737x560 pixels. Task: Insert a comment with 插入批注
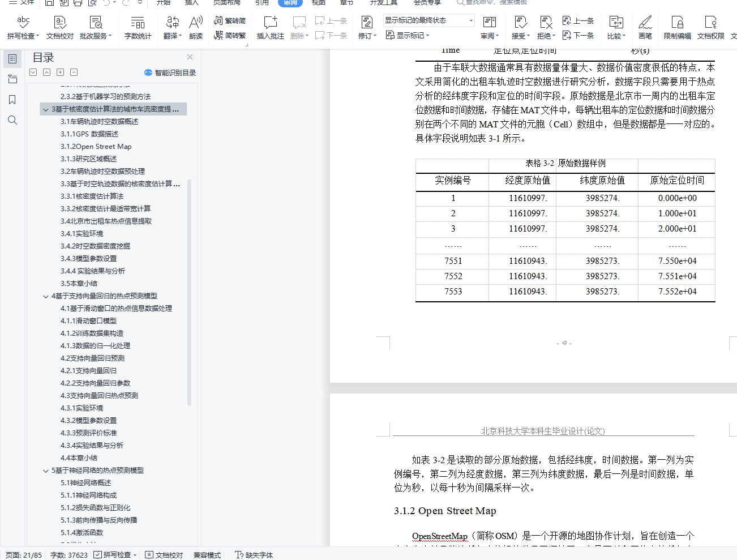[x=271, y=27]
